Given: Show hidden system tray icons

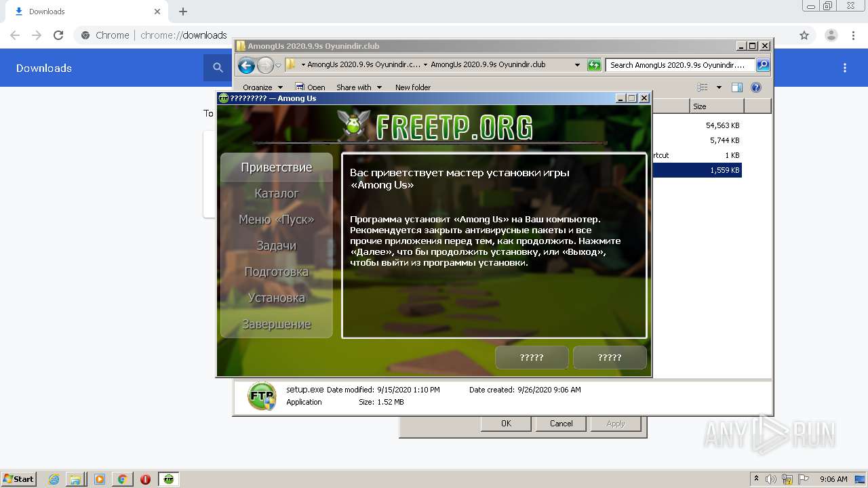Looking at the screenshot, I should click(x=757, y=479).
